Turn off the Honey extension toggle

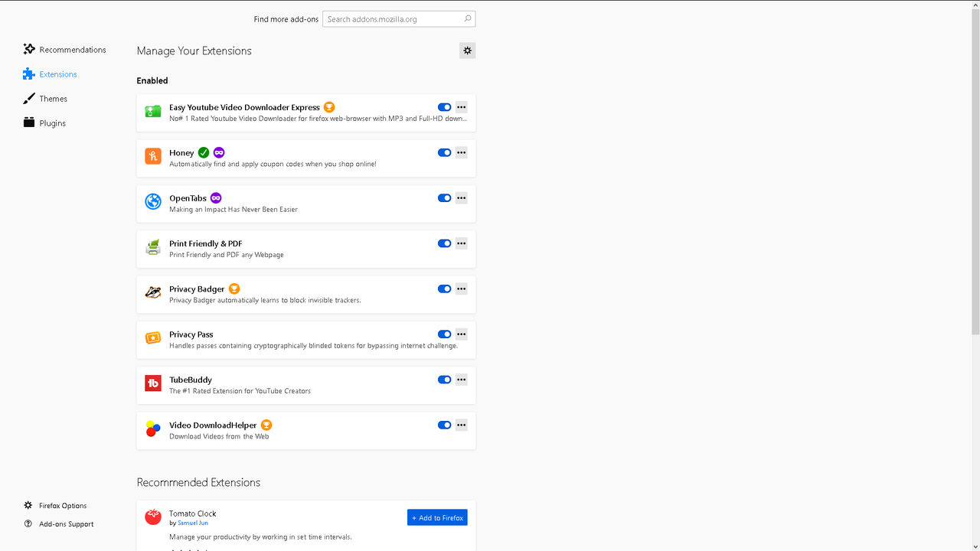[444, 152]
